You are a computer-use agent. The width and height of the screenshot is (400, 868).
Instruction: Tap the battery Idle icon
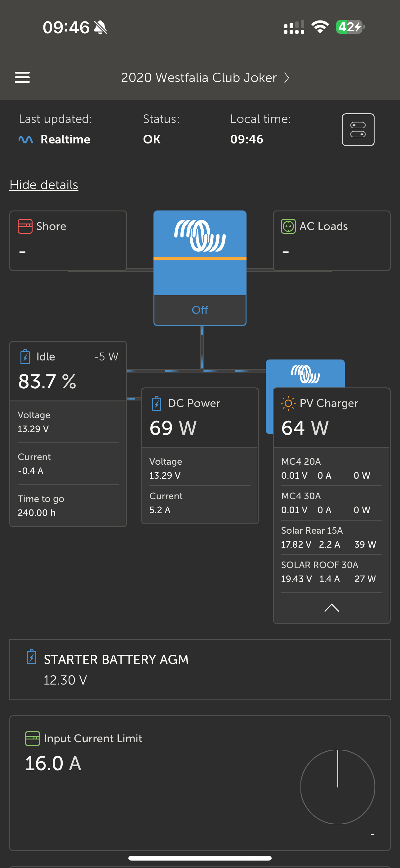tap(25, 357)
